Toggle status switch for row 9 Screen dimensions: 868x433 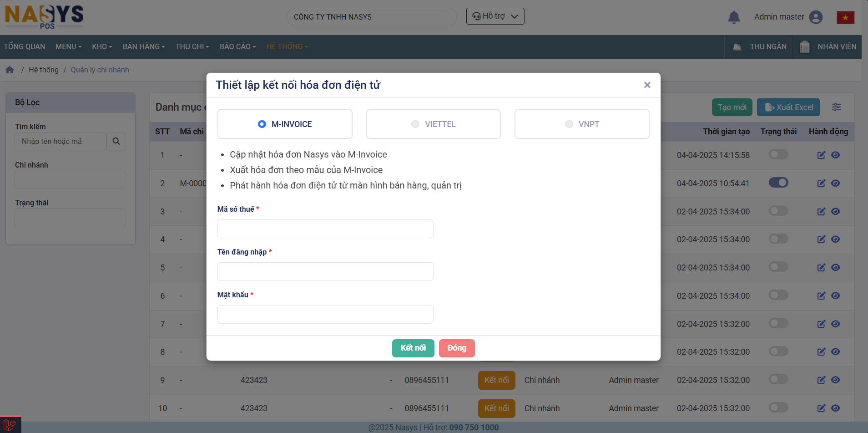[x=778, y=379]
